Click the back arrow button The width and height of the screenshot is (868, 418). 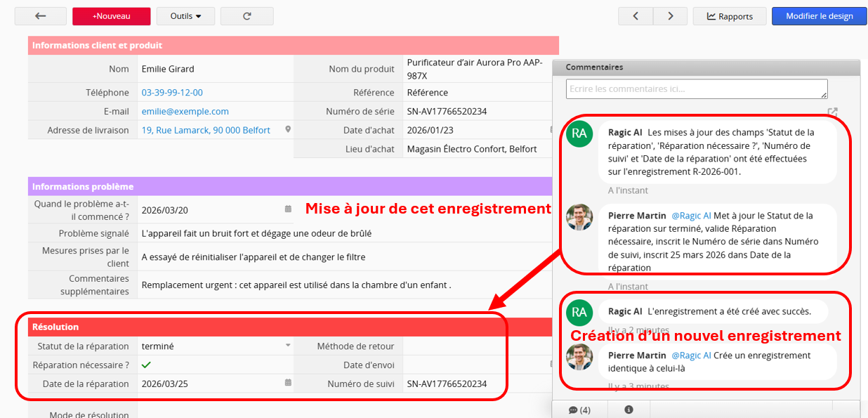tap(40, 16)
